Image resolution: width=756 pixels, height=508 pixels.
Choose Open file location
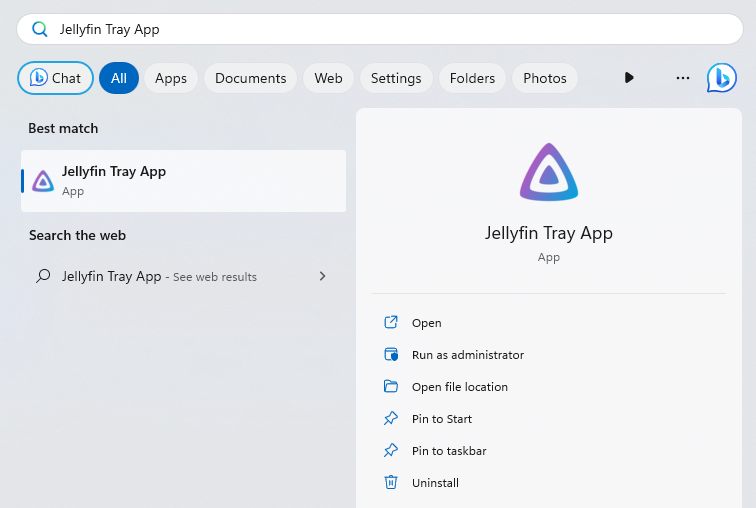[549, 387]
